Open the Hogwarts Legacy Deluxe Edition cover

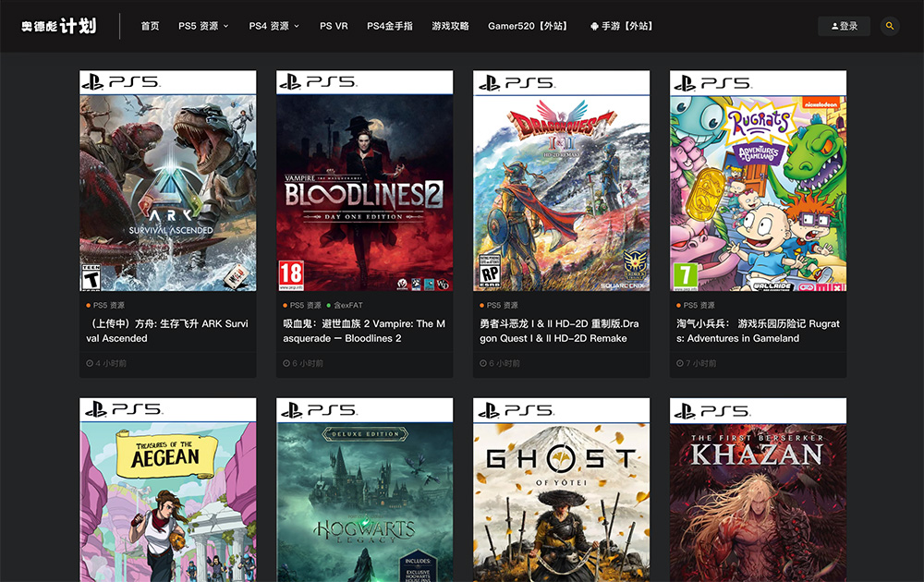click(x=364, y=490)
